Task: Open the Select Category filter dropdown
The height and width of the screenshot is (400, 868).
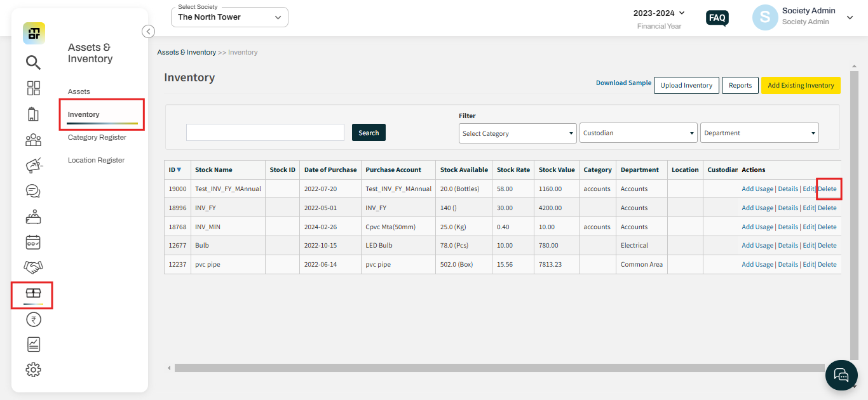Action: click(x=518, y=133)
